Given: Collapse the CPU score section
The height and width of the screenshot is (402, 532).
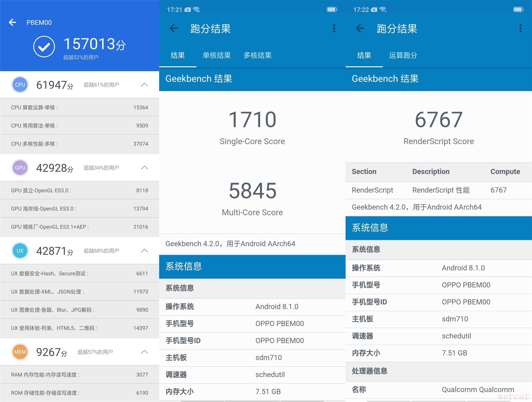Looking at the screenshot, I should click(144, 85).
